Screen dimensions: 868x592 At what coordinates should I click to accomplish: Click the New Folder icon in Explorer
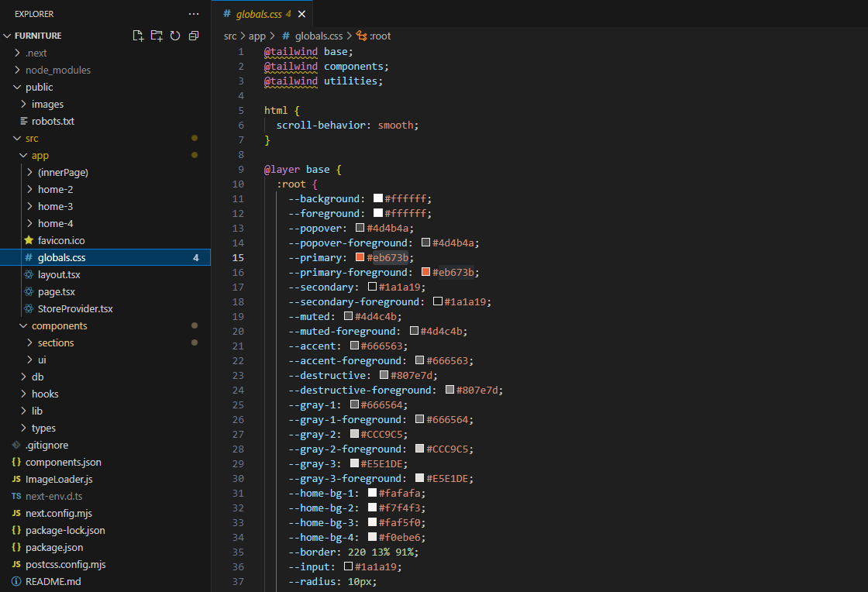(157, 36)
